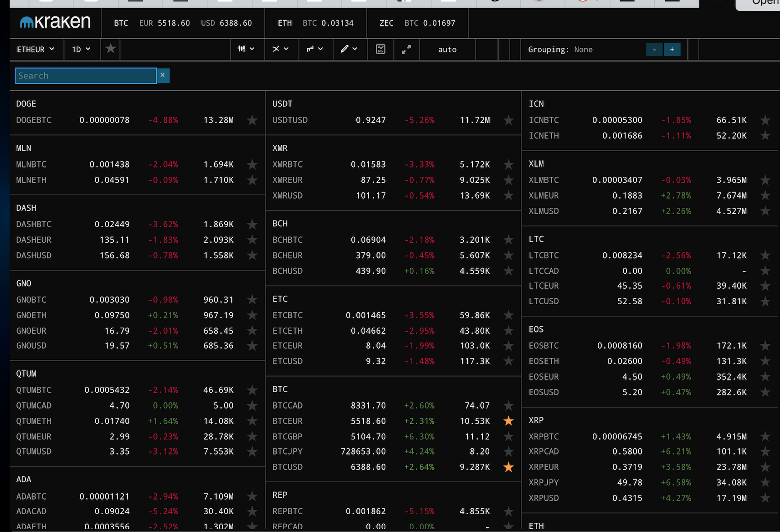This screenshot has width=780, height=532.
Task: Select the ADABTC market row
Action: 137,496
